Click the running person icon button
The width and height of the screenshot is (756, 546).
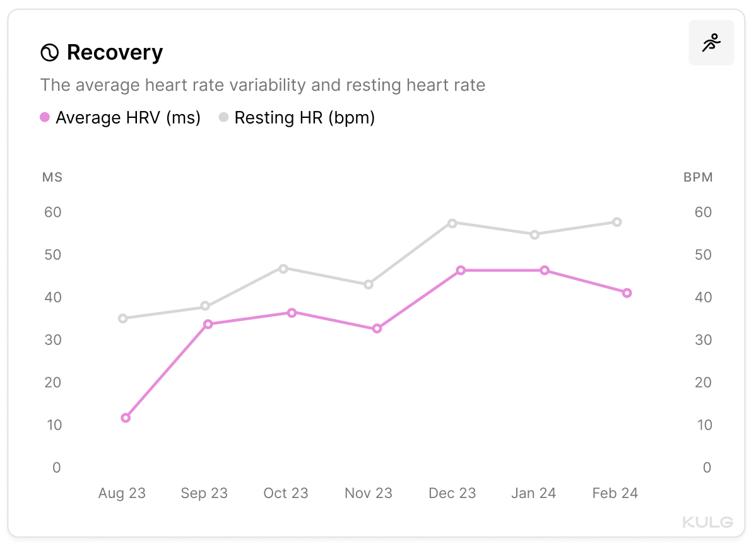click(x=711, y=43)
